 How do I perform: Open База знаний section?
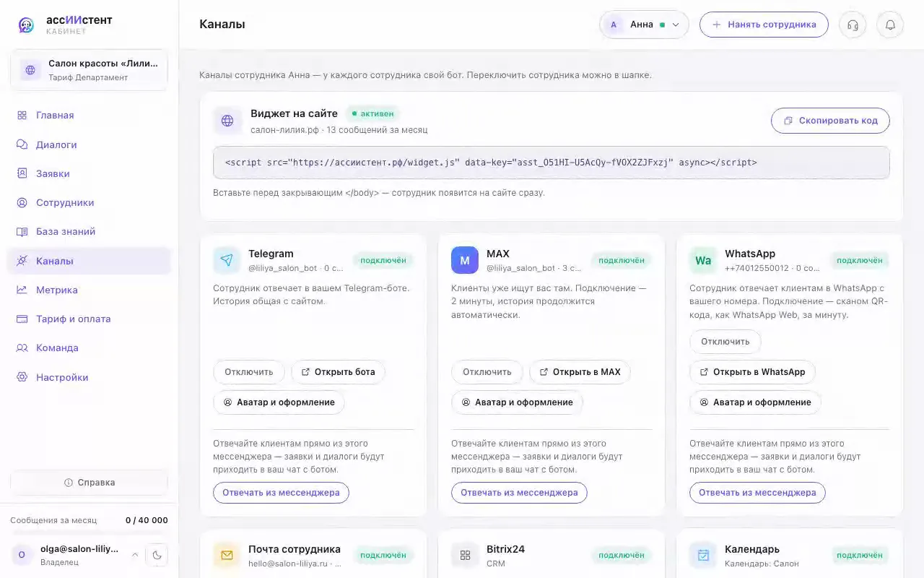point(90,231)
